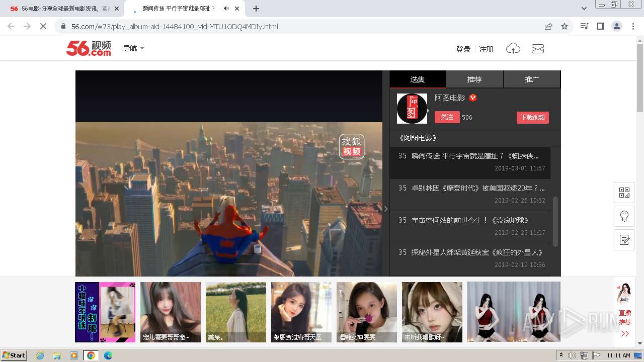The image size is (644, 362).
Task: Open Chrome taskbar button
Action: tap(91, 355)
